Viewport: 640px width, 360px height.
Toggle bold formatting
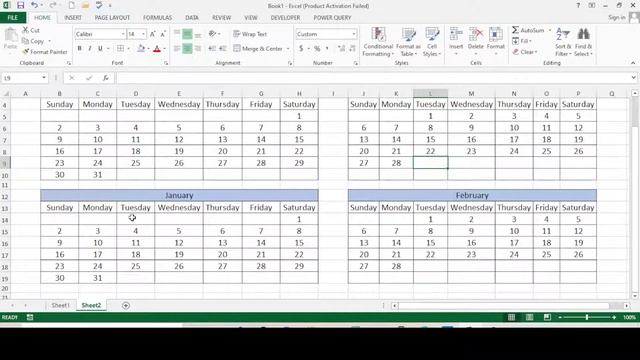pyautogui.click(x=80, y=49)
